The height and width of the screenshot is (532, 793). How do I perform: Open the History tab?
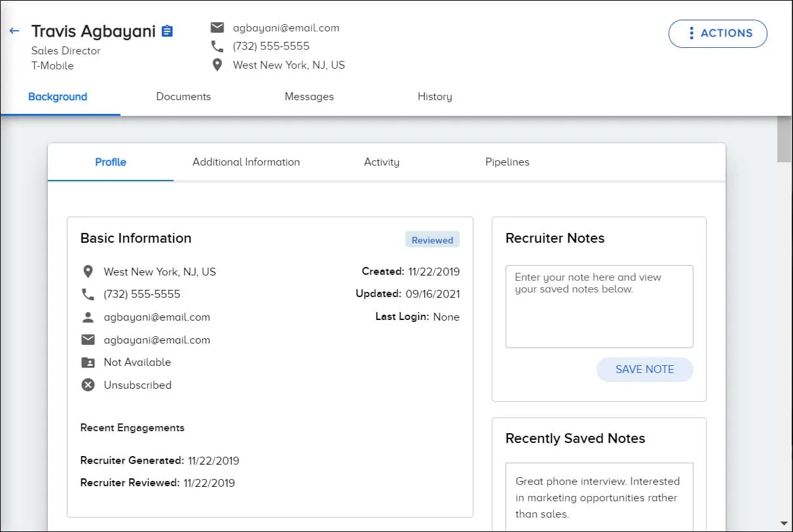434,96
